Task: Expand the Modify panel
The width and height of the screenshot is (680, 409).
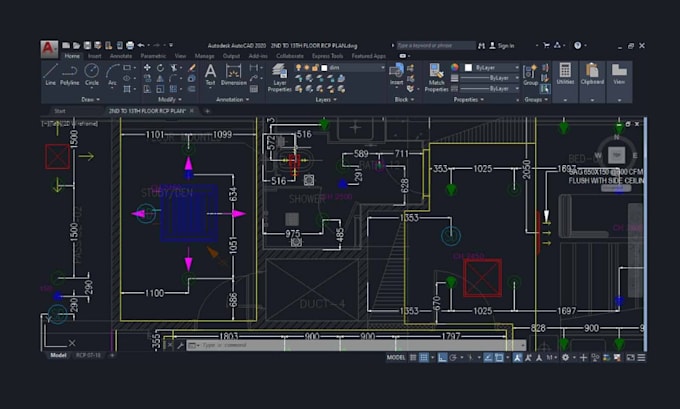Action: tap(170, 99)
